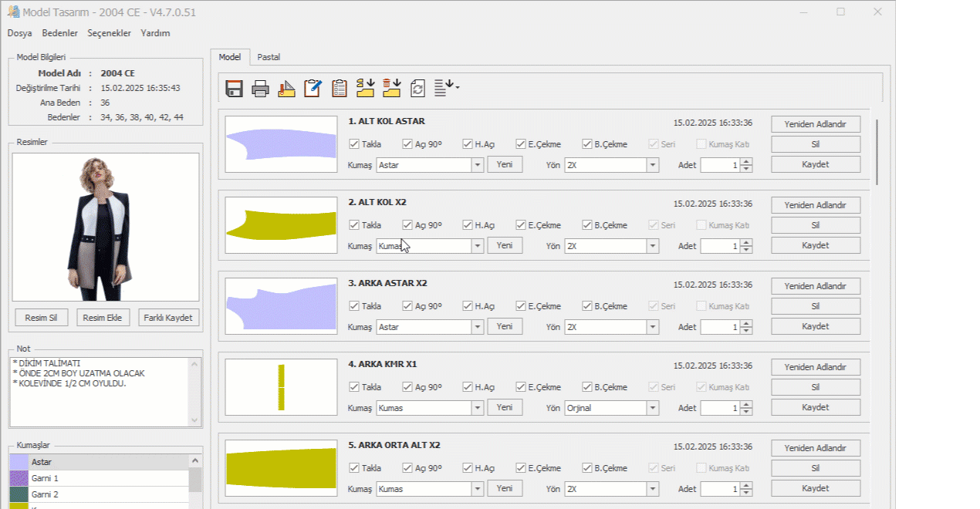Switch to the Pastal tab

[269, 57]
